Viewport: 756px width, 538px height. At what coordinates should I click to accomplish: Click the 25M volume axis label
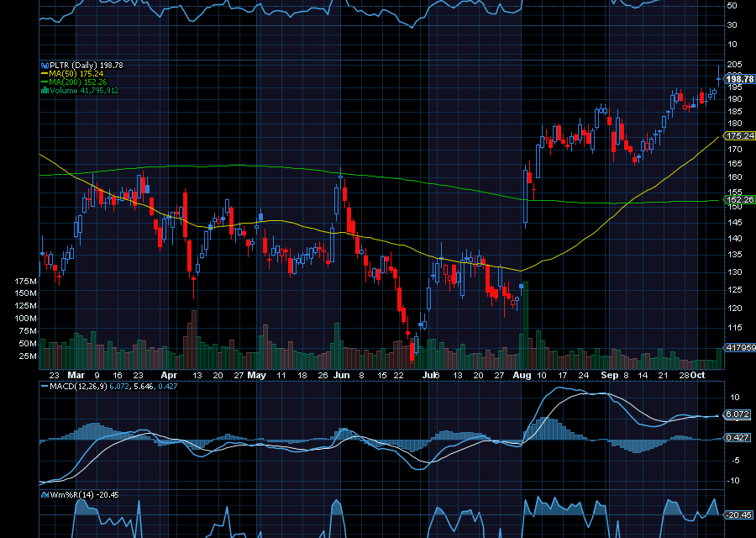pos(28,356)
